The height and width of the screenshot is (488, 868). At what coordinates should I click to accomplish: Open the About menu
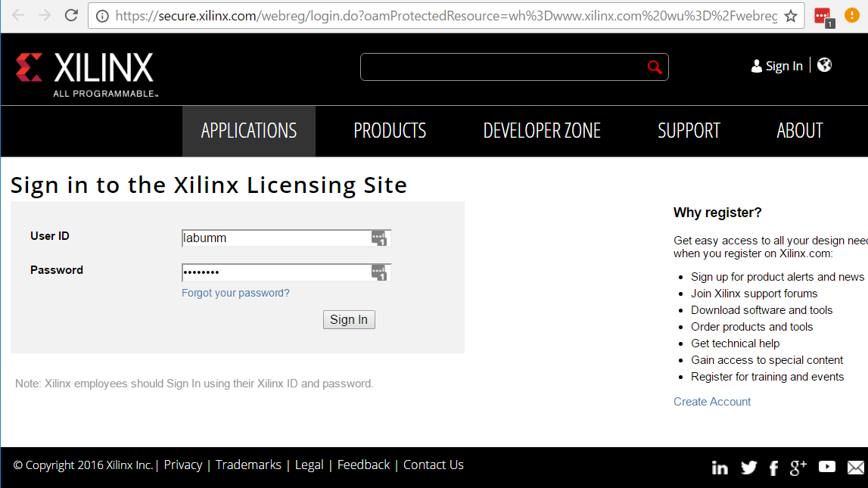pyautogui.click(x=799, y=131)
